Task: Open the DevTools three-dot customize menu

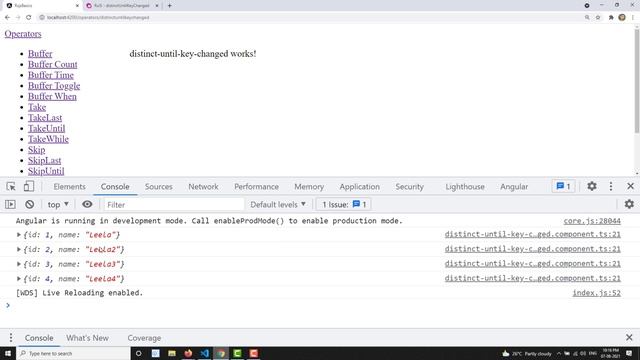Action: [x=611, y=186]
